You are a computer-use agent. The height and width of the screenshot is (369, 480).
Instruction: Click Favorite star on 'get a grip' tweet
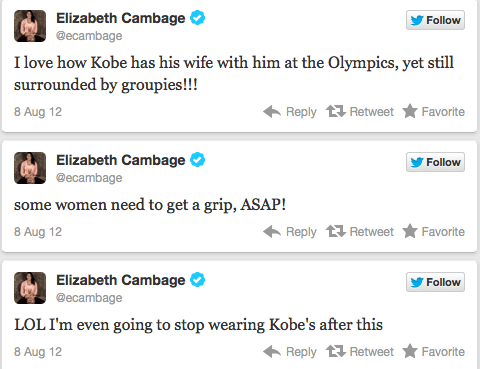tap(410, 231)
